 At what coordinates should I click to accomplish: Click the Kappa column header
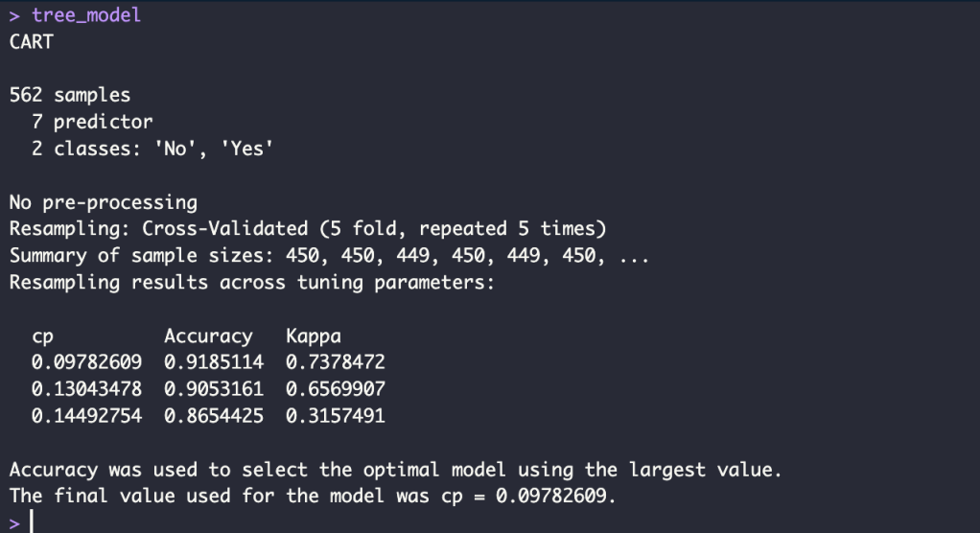tap(313, 336)
